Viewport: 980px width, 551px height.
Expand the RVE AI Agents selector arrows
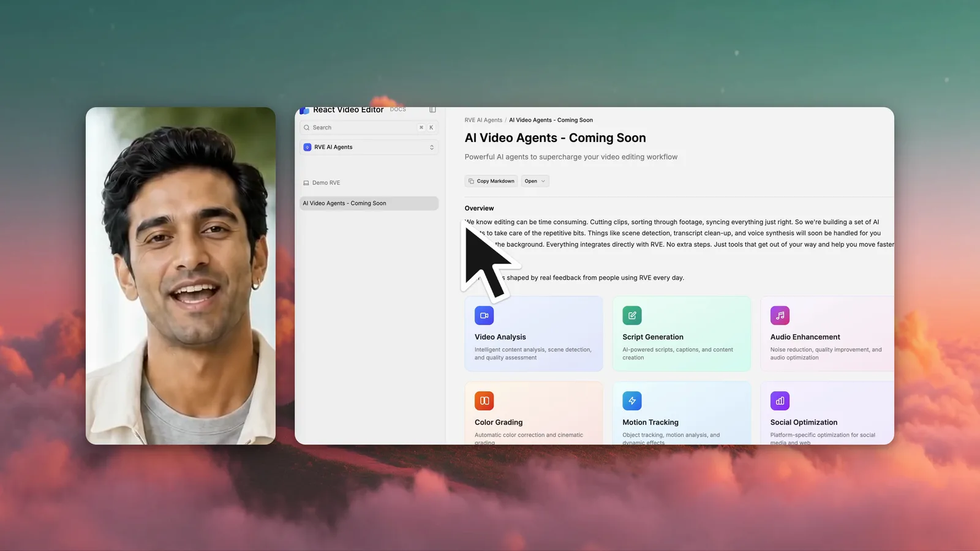coord(432,148)
